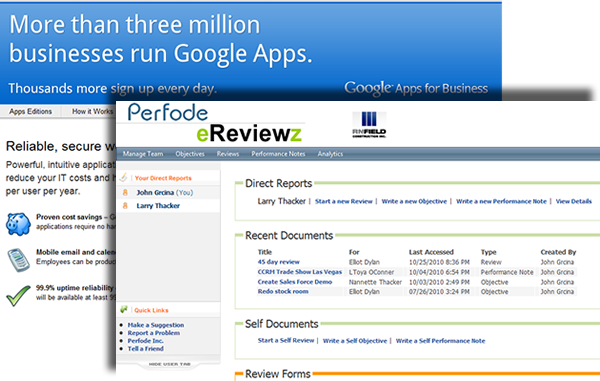Click the mobile phone icon in Google Apps page
Viewport: 600px width, 381px height.
point(18,260)
